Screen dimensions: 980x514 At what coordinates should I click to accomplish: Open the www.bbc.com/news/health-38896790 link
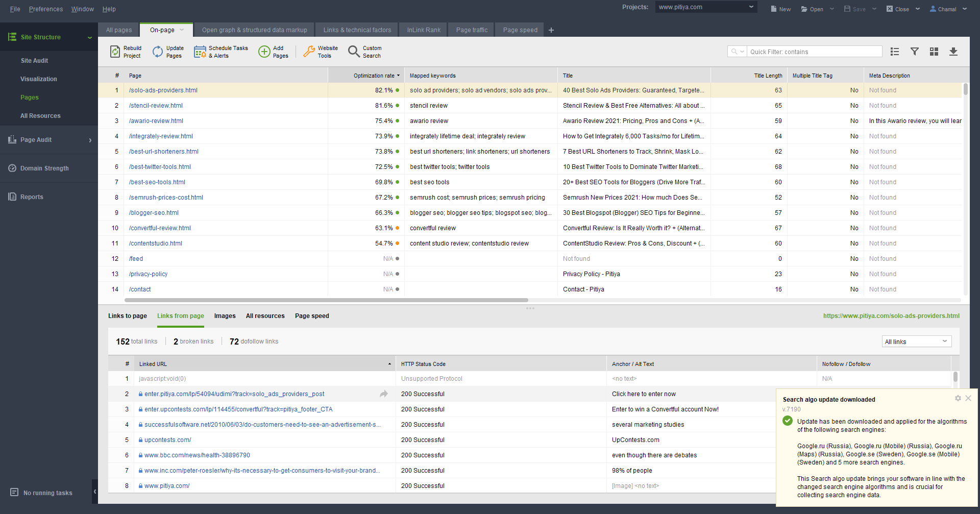pos(197,455)
